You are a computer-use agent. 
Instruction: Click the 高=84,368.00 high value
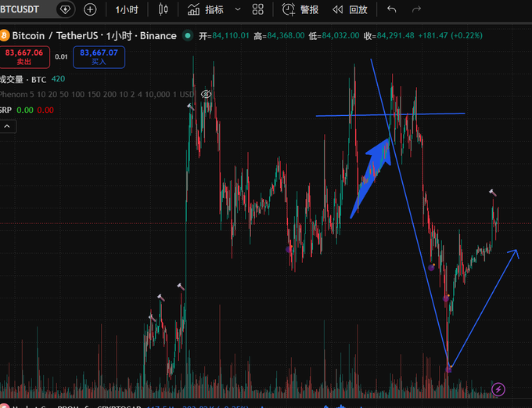(x=279, y=36)
